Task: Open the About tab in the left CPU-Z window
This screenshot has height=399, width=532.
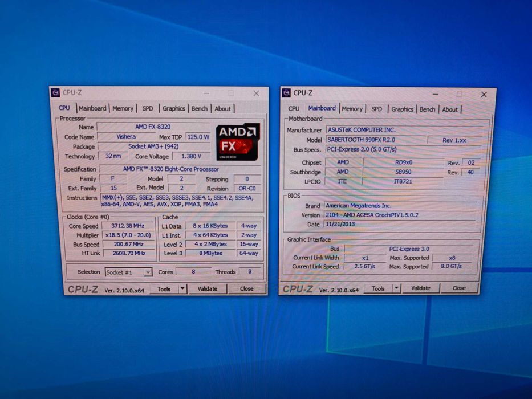Action: coord(222,109)
